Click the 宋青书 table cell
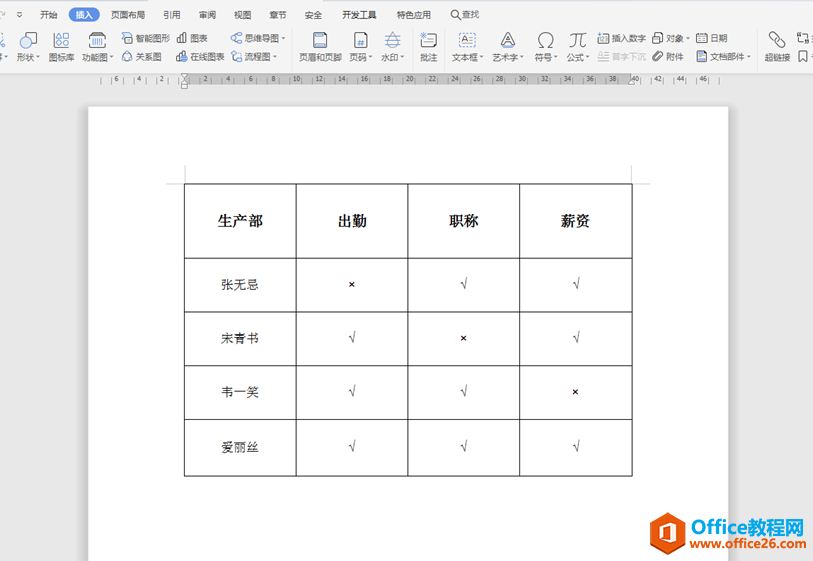The height and width of the screenshot is (561, 813). (240, 339)
